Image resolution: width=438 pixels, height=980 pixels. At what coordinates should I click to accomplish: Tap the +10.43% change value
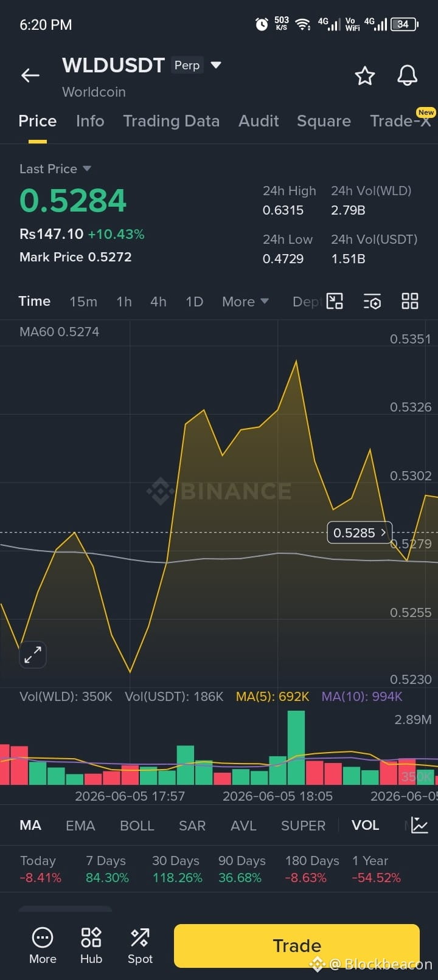point(116,234)
